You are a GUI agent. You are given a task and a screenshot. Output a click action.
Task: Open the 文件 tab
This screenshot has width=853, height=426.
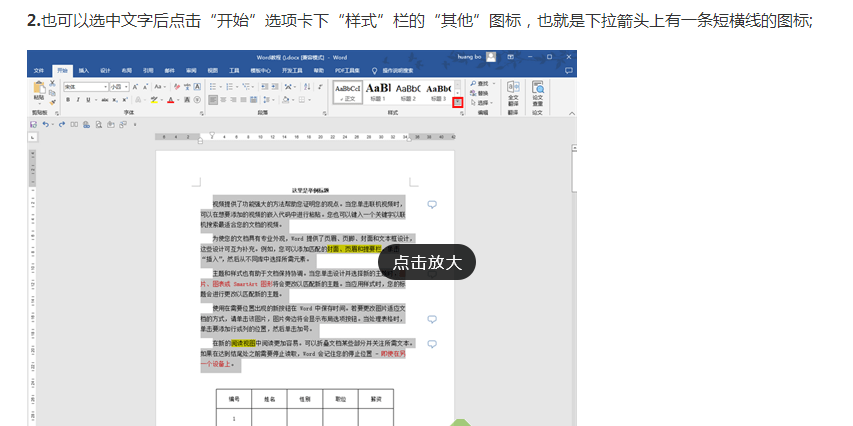click(x=39, y=71)
